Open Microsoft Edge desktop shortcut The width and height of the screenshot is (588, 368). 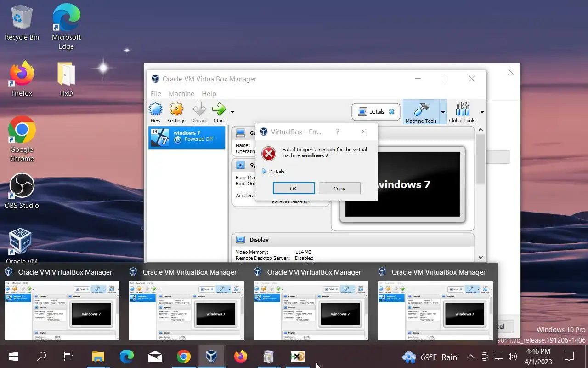(x=66, y=27)
